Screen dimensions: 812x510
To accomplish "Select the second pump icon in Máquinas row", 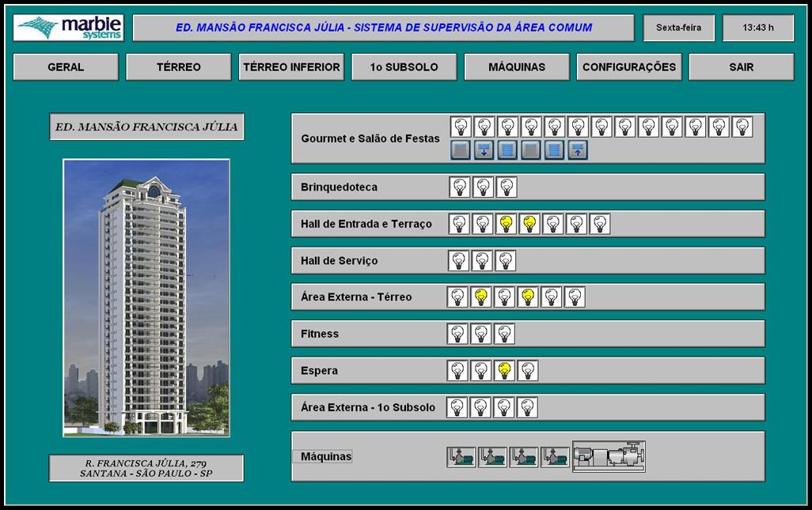I will point(492,457).
